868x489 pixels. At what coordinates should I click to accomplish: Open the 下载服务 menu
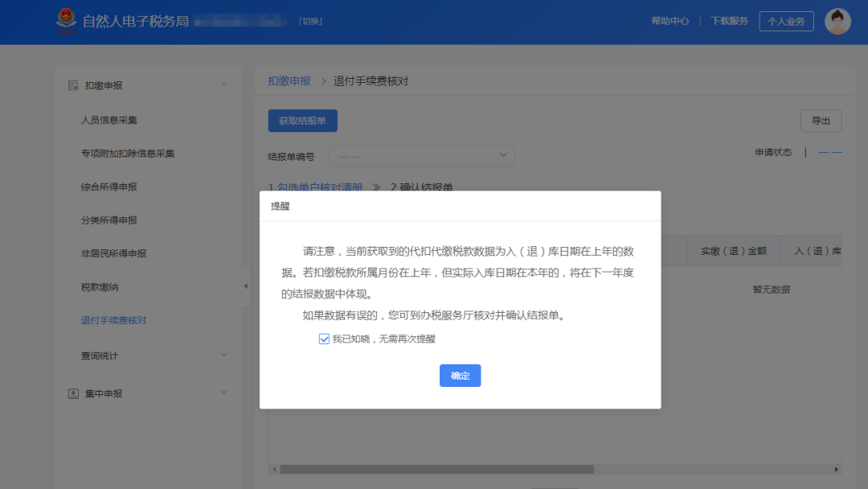(x=729, y=21)
